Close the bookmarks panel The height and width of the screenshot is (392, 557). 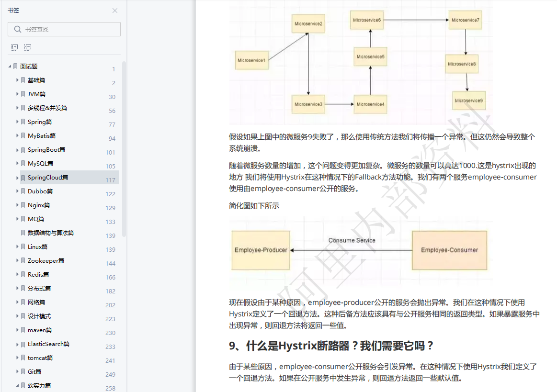pyautogui.click(x=114, y=10)
